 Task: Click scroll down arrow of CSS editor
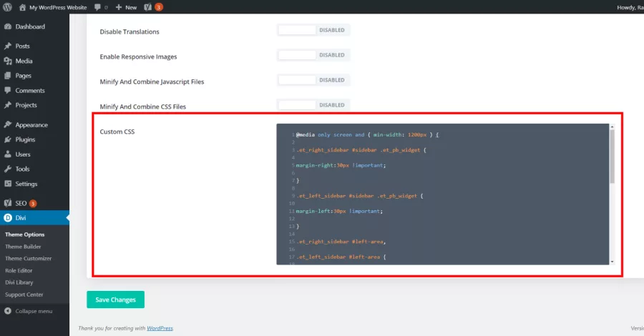coord(612,262)
